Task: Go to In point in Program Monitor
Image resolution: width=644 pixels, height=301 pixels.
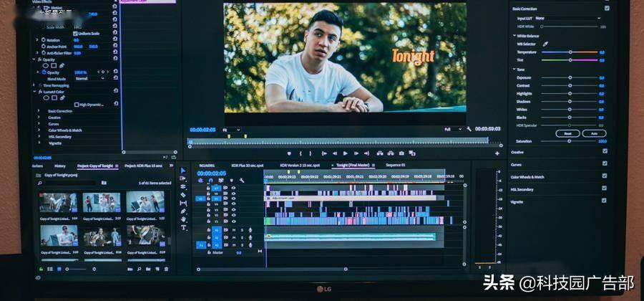Action: [x=324, y=153]
